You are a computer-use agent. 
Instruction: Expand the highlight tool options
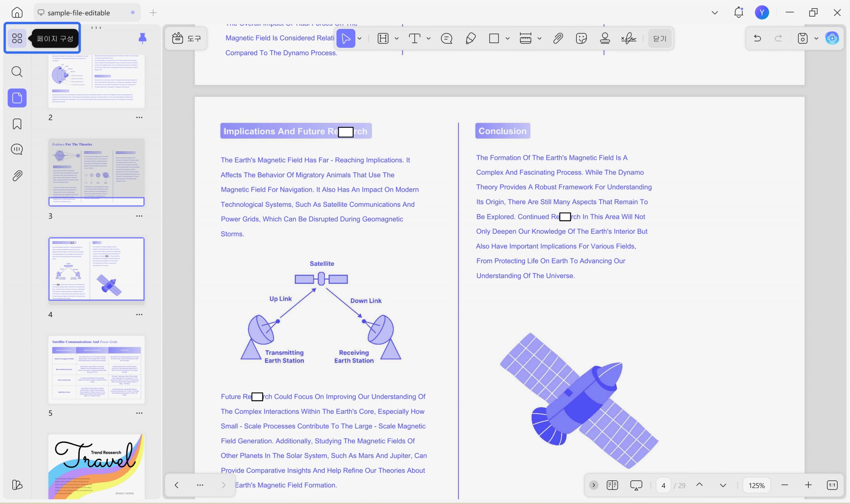(x=397, y=39)
